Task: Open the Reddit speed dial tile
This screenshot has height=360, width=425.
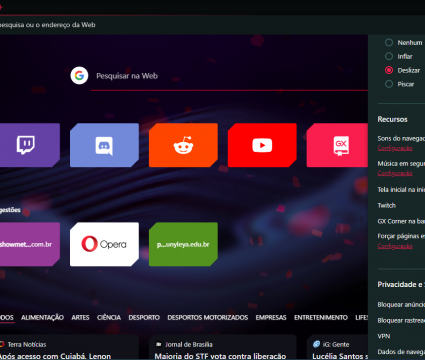Action: point(183,145)
